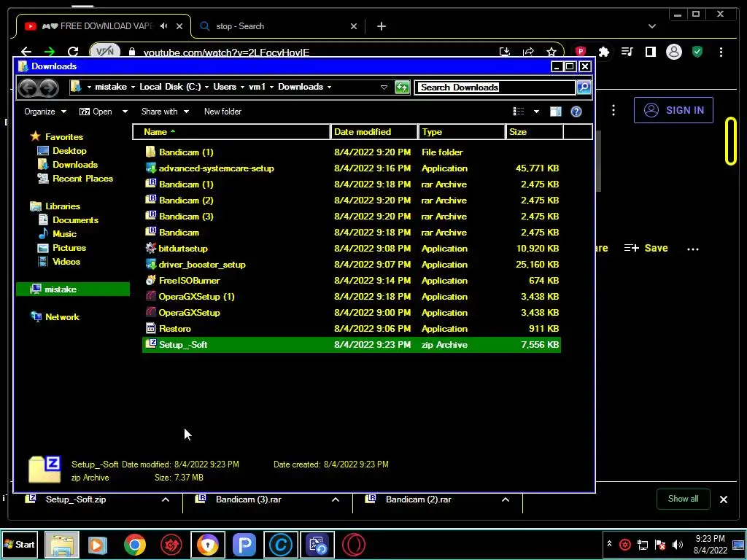Screen dimensions: 747x560
Task: Sort files by the Name column
Action: point(231,132)
